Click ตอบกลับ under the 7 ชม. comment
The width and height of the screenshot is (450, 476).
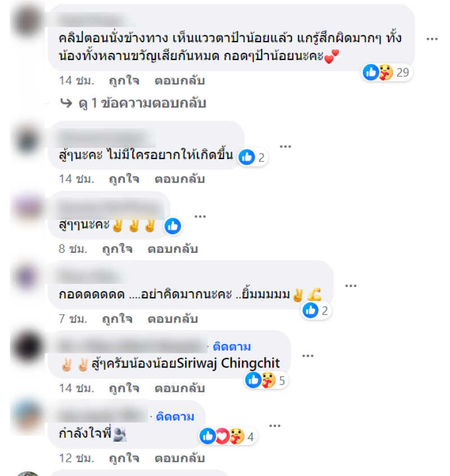(x=173, y=319)
